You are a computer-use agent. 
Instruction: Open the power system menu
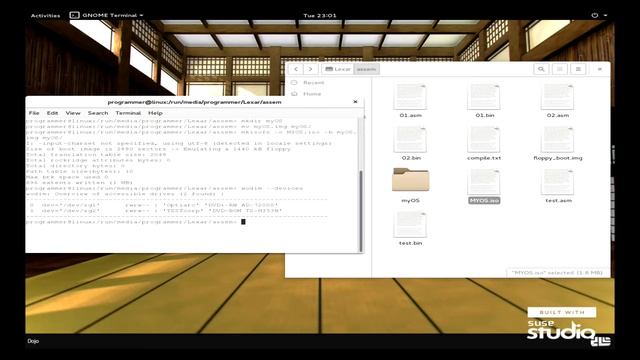(599, 15)
